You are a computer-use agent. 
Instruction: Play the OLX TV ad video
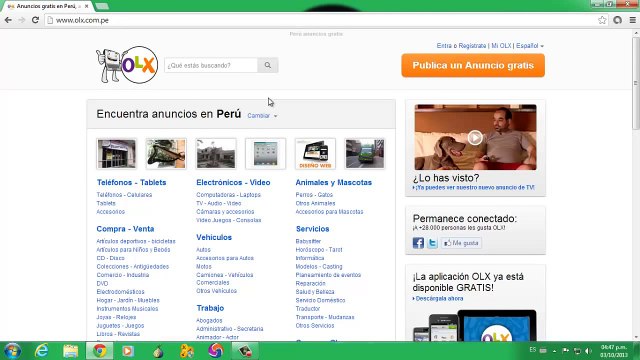(x=475, y=138)
